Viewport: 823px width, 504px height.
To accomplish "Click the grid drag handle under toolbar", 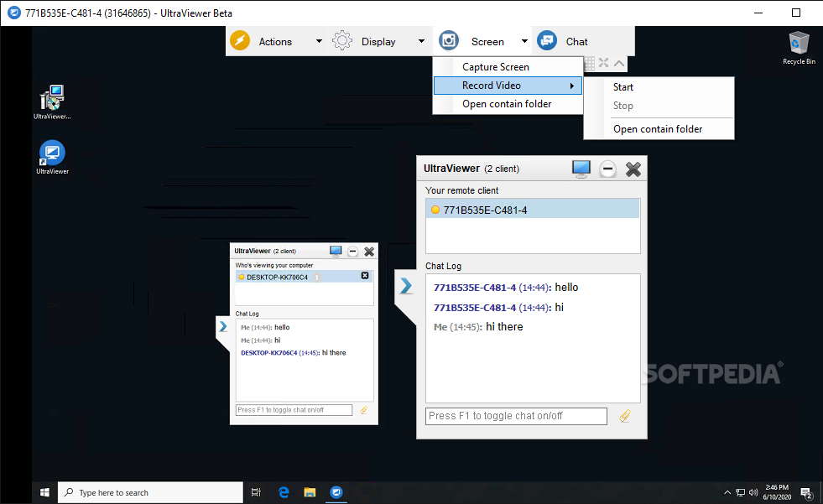I will [x=590, y=64].
